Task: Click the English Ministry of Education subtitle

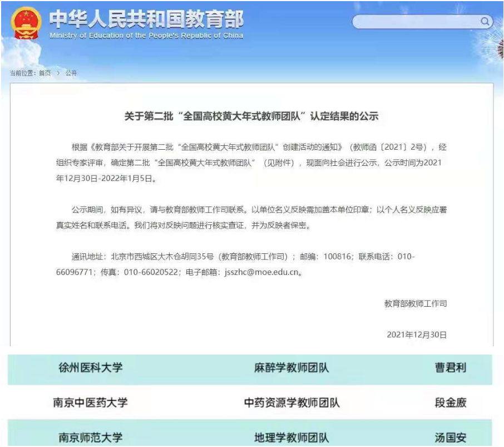Action: click(x=146, y=36)
